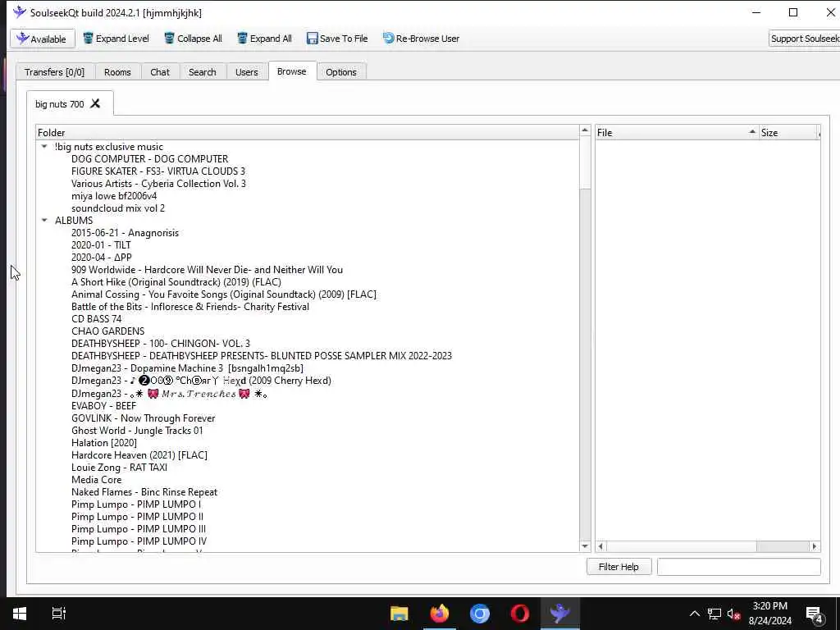Select DJmegan23 Mrs. Trenches folder
This screenshot has width=840, height=630.
[x=169, y=394]
